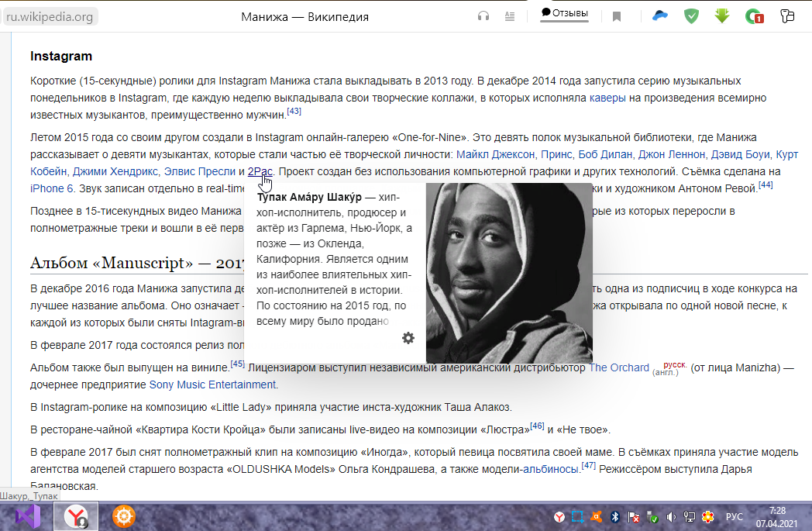The width and height of the screenshot is (812, 531).
Task: Open the iPhone 6 link
Action: click(51, 188)
